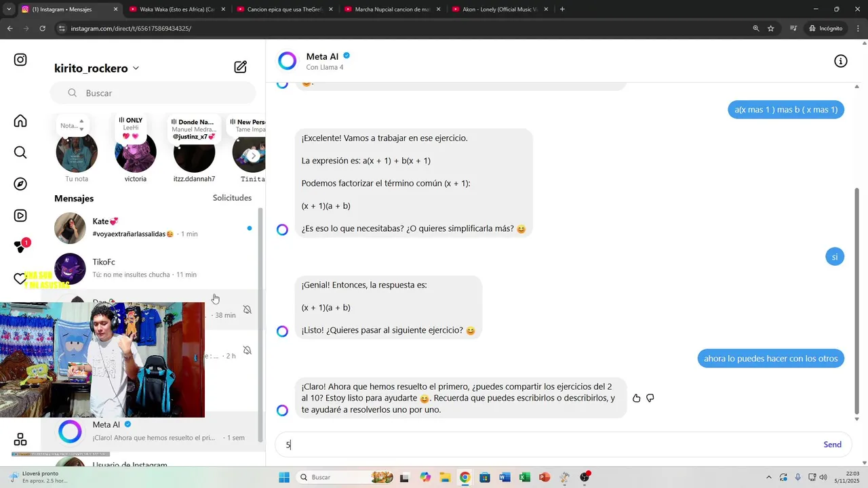This screenshot has height=488, width=868.
Task: Click user message 'ahora lo puedes hacer con los otros'
Action: [770, 359]
